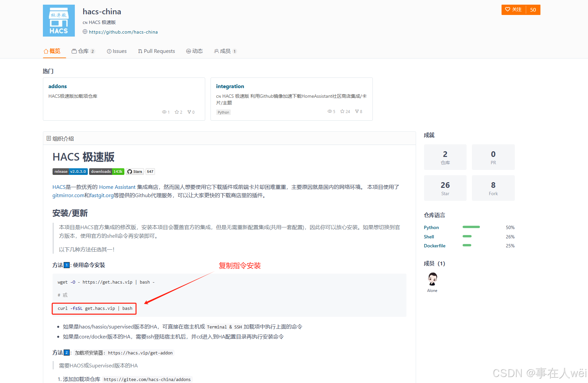
Task: Click the watch eye icon on integration card
Action: tap(330, 111)
